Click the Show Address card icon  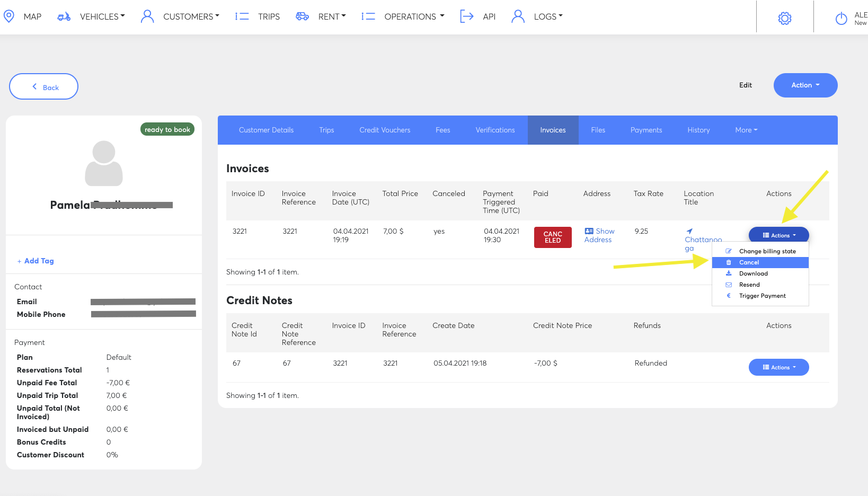pyautogui.click(x=589, y=231)
